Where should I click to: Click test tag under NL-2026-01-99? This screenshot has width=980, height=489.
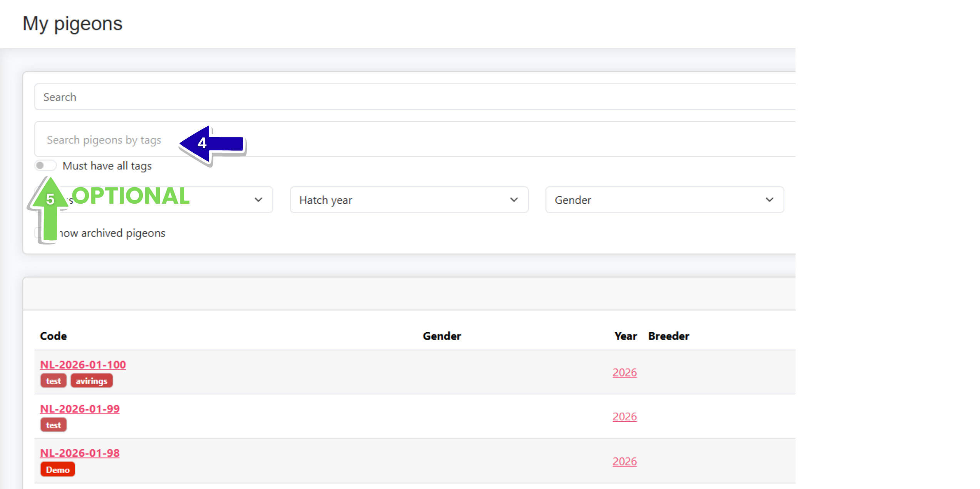coord(53,425)
